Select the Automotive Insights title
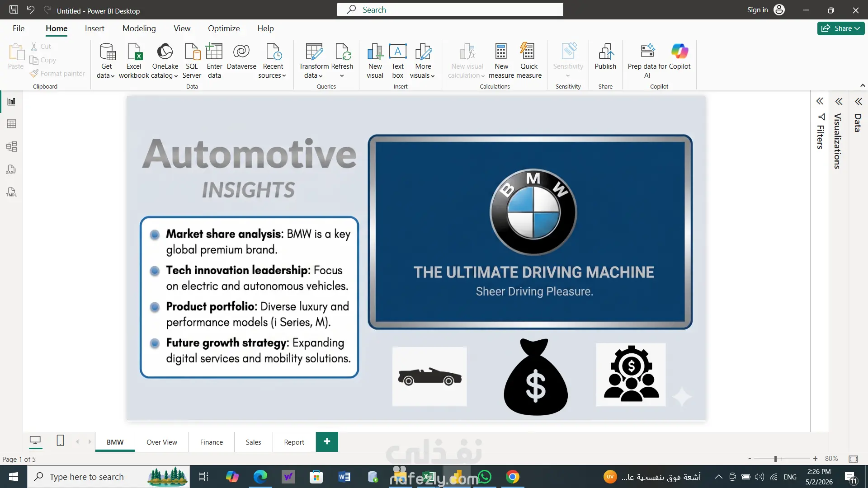868x488 pixels. pyautogui.click(x=249, y=169)
